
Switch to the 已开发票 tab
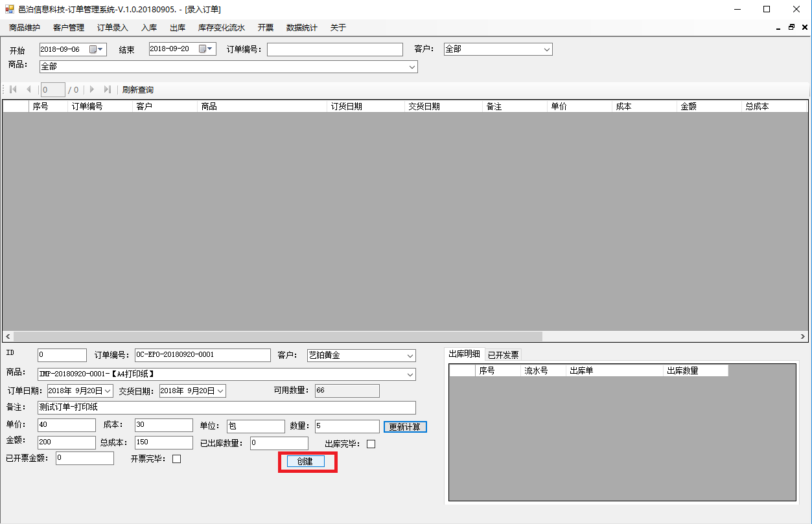point(503,355)
